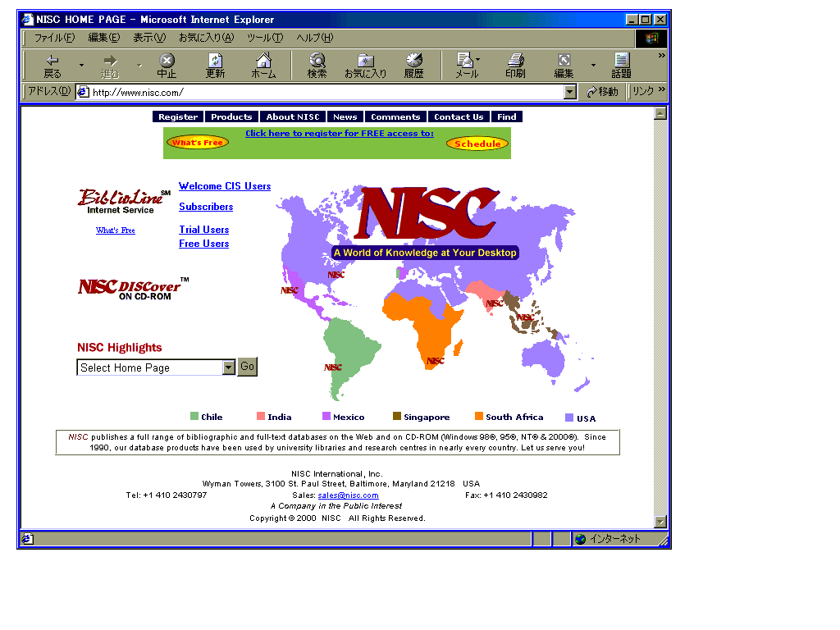Go to home page via ホーム icon
Viewport: 840px width, 630px height.
click(263, 66)
